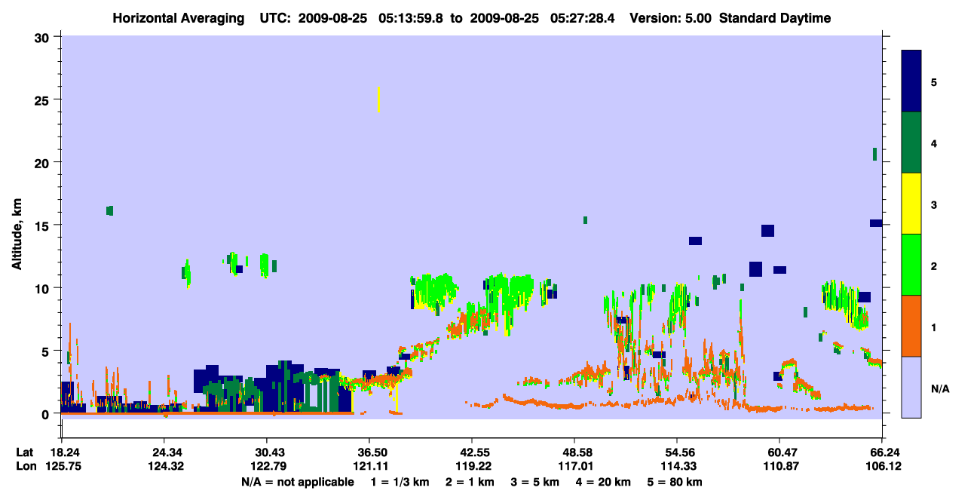Click the legend note '4 = 20 km'
This screenshot has height=503, width=980.
click(604, 482)
